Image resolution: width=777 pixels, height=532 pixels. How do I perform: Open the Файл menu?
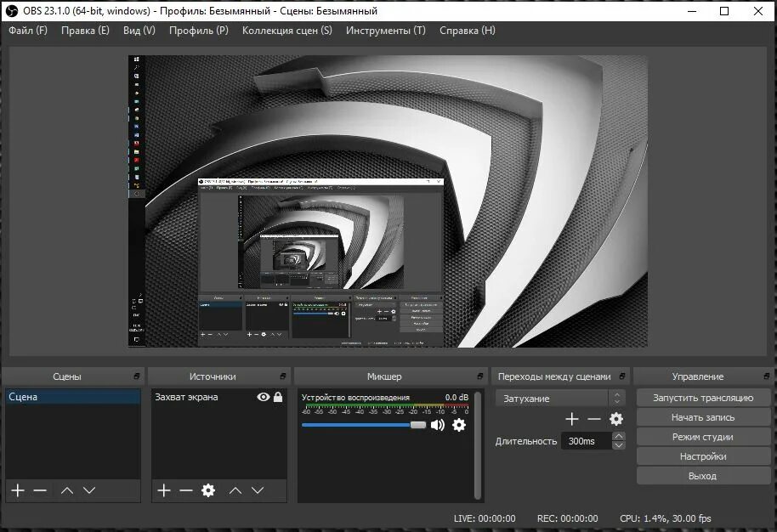tap(28, 31)
